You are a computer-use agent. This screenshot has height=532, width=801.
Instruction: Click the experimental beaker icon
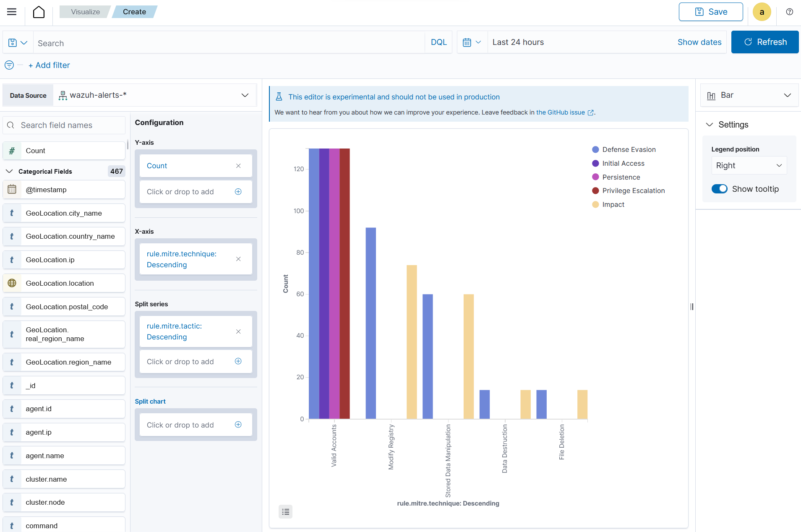click(279, 97)
